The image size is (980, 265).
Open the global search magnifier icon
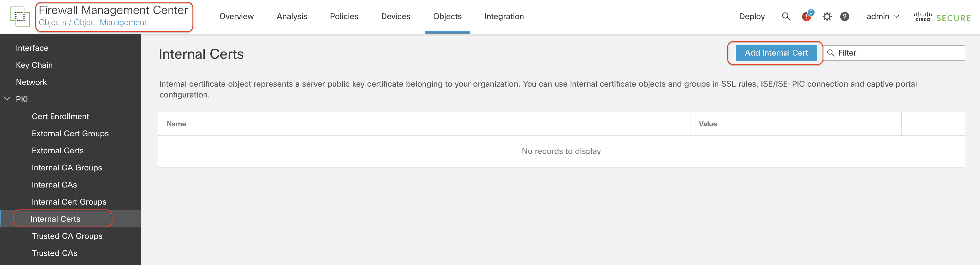tap(786, 16)
